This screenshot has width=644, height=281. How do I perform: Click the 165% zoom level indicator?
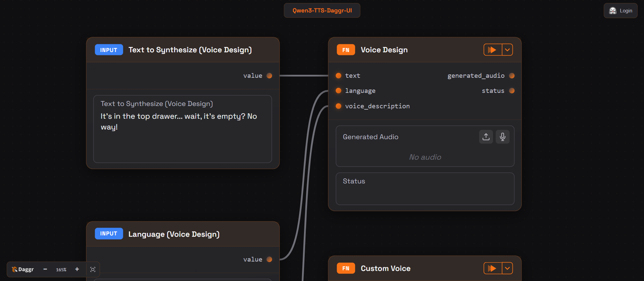coord(61,270)
